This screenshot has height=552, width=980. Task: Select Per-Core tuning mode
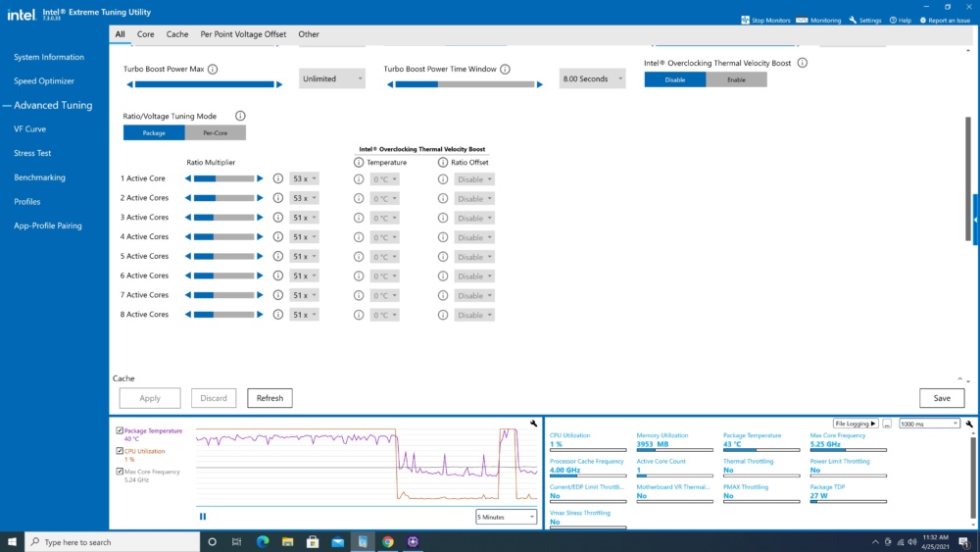coord(215,132)
